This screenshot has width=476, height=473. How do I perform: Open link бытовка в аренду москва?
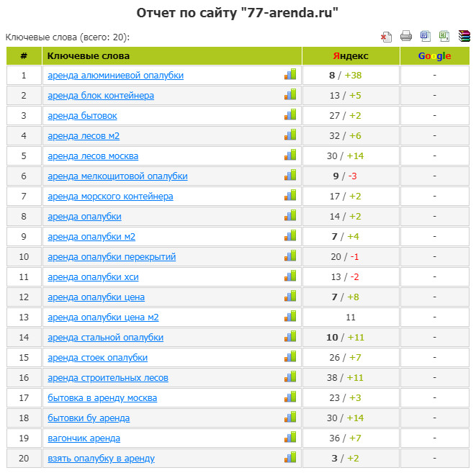click(102, 398)
